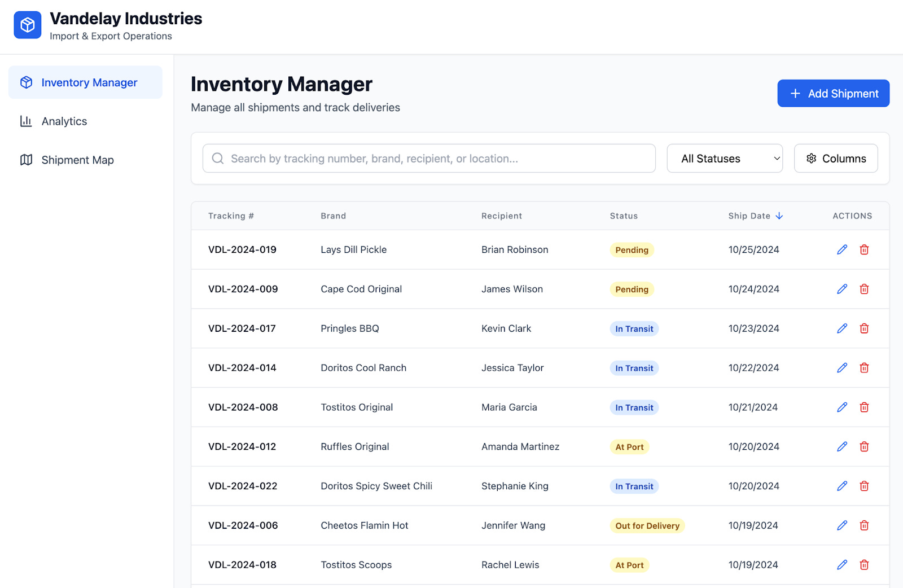The width and height of the screenshot is (903, 588).
Task: Click ship date 10/22/2024
Action: pyautogui.click(x=753, y=368)
